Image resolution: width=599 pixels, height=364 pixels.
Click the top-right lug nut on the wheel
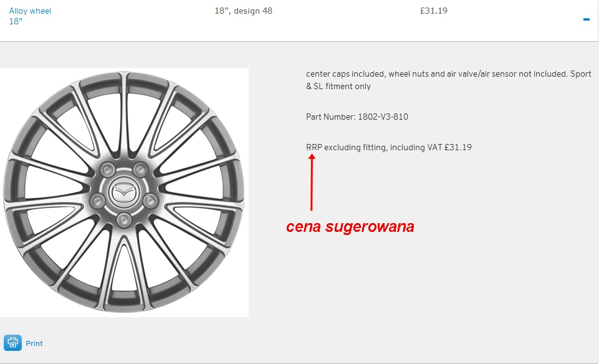coord(140,169)
